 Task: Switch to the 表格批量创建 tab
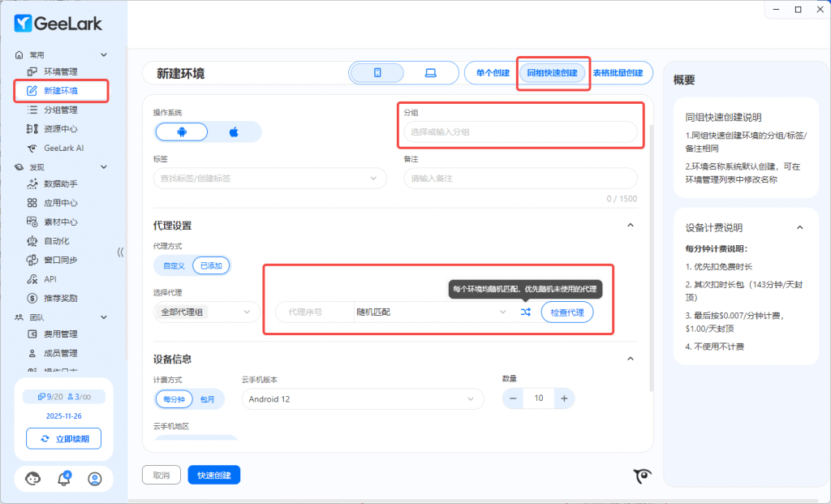(x=622, y=73)
